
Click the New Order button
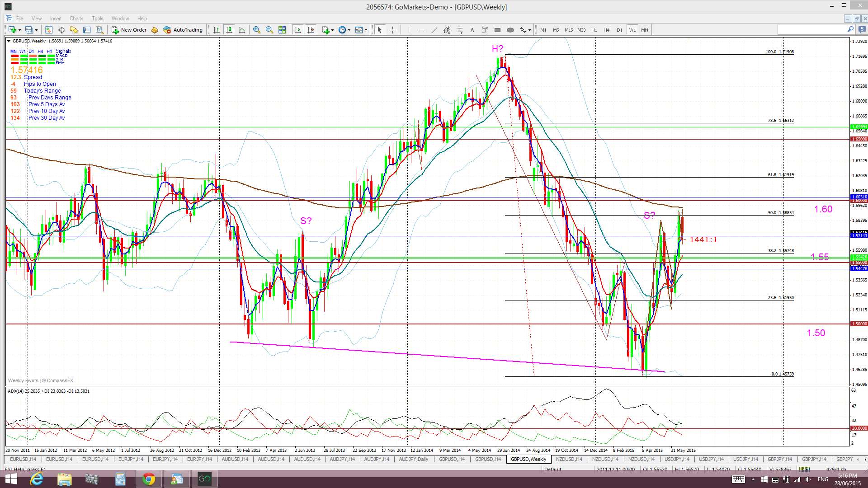[129, 30]
